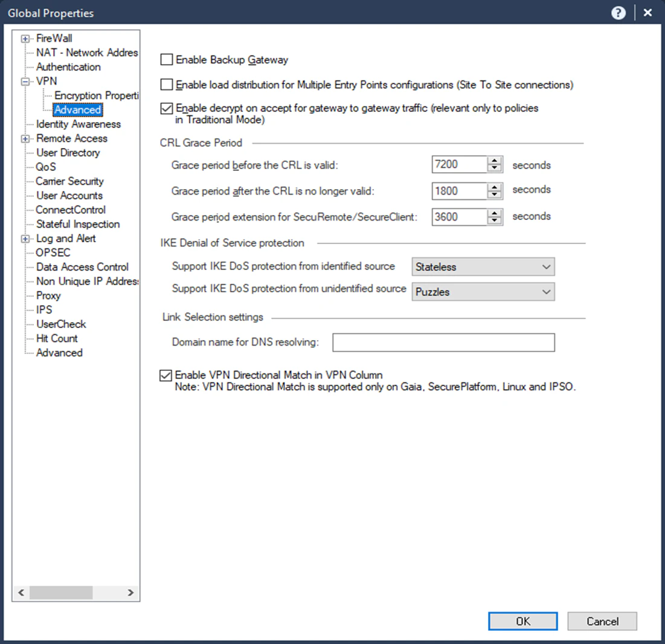Increase grace period before CRL valid

(x=495, y=161)
